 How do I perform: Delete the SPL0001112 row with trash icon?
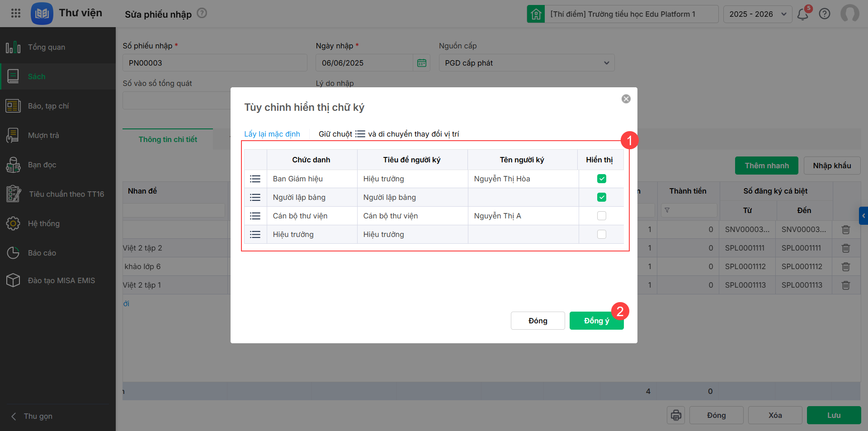846,267
